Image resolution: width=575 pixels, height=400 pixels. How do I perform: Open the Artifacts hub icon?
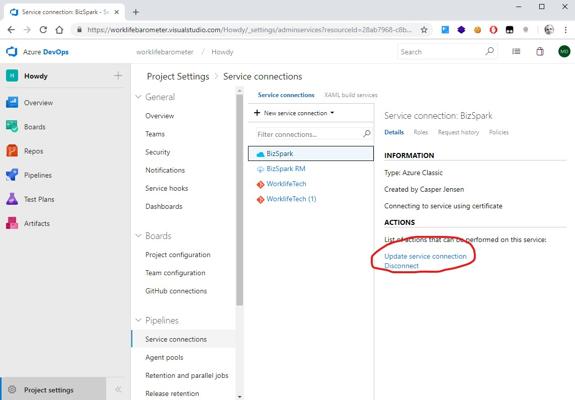(12, 223)
